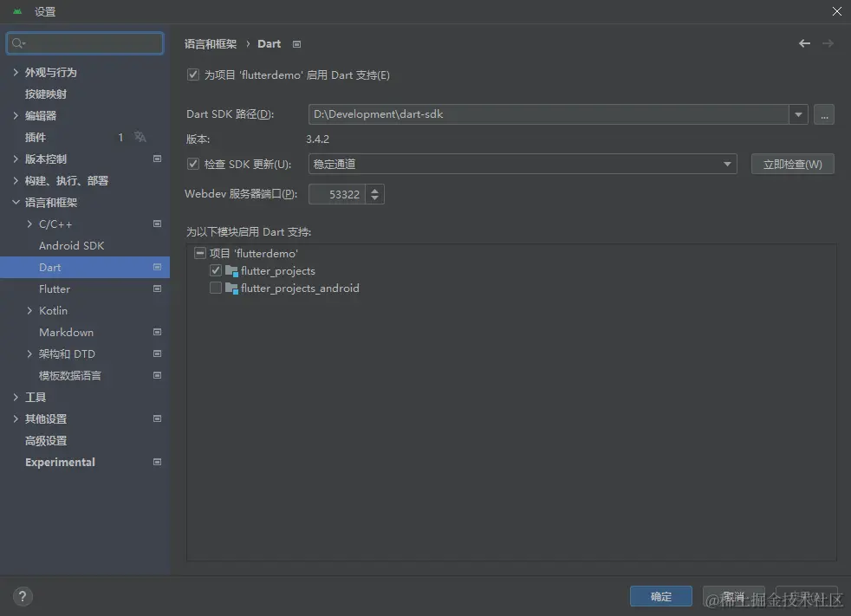Screen dimensions: 851x616
Task: Click the flutter_projects module folder icon
Action: (x=231, y=271)
